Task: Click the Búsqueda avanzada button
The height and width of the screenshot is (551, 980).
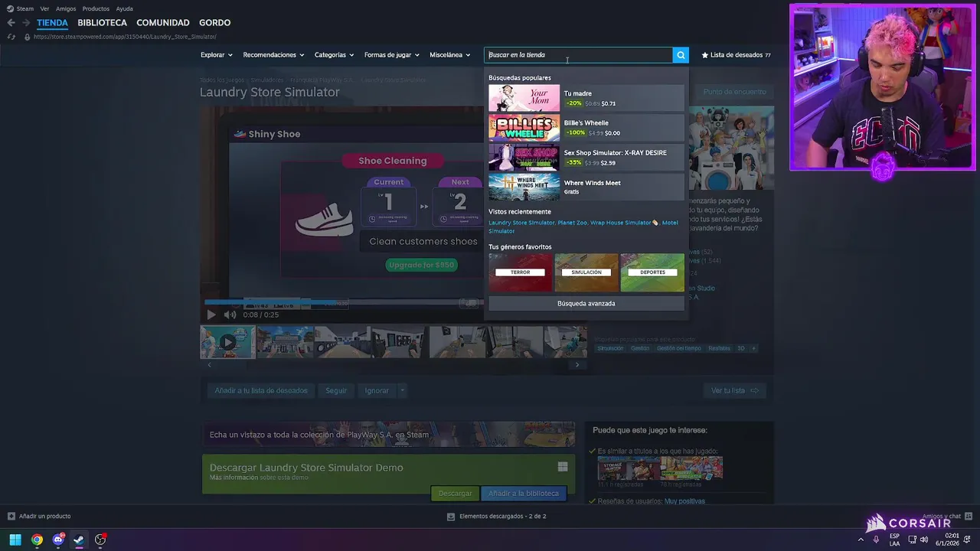Action: (586, 304)
